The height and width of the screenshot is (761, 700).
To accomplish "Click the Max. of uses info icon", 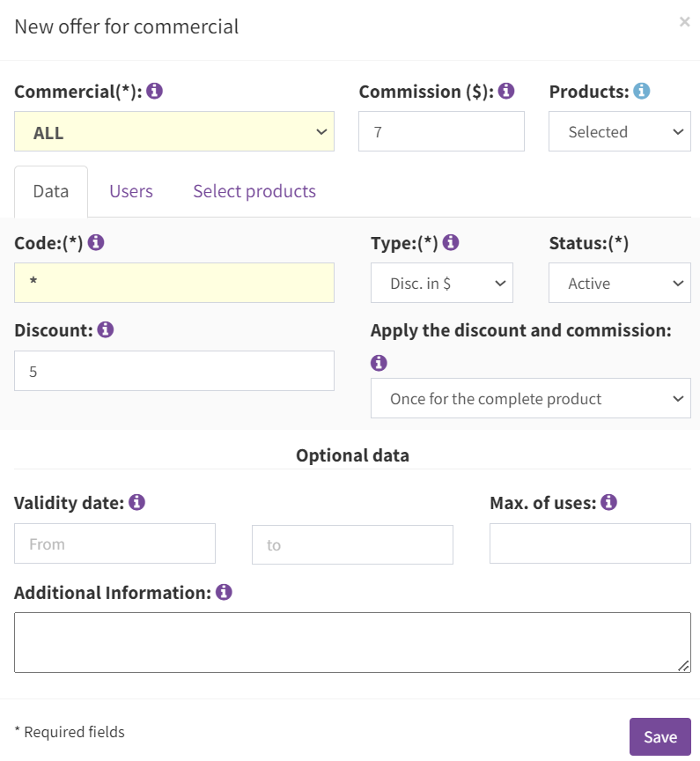I will 608,502.
